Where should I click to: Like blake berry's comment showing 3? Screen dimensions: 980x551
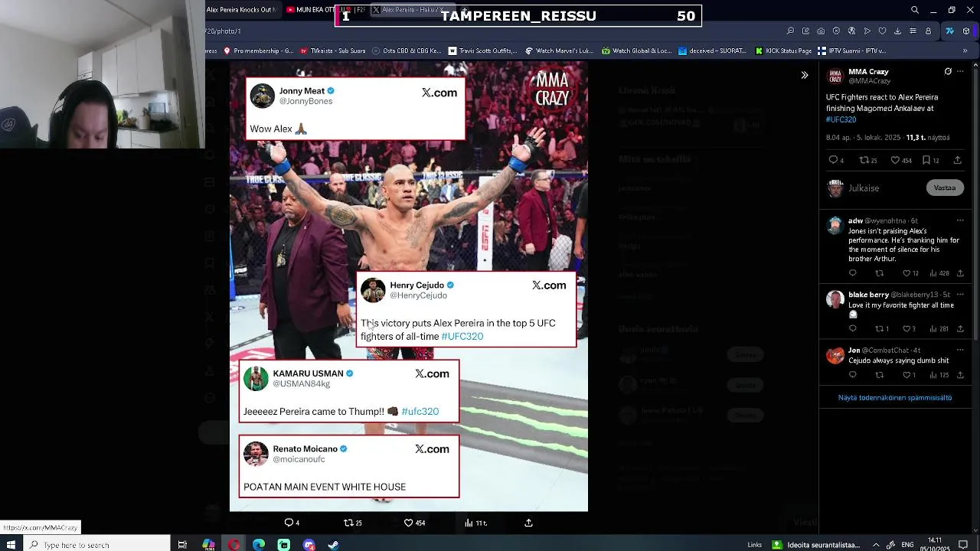909,328
